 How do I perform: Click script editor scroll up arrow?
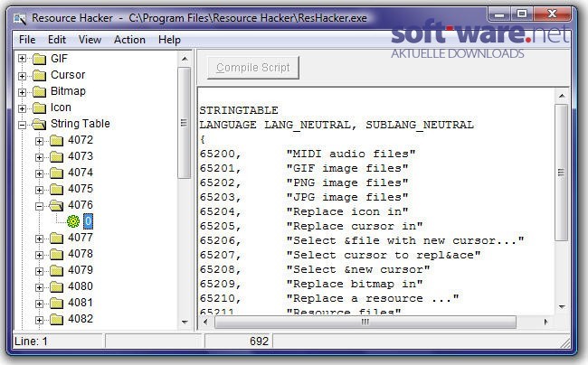(562, 96)
